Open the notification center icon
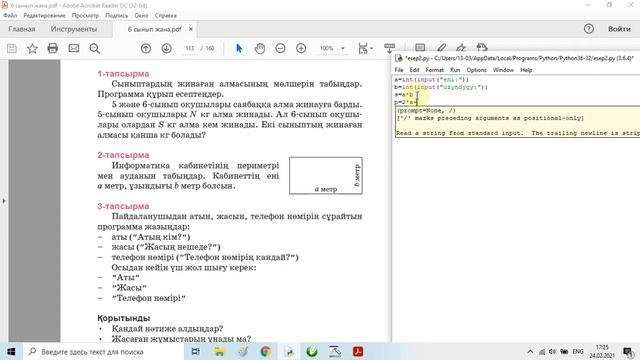640x360 pixels. 628,351
